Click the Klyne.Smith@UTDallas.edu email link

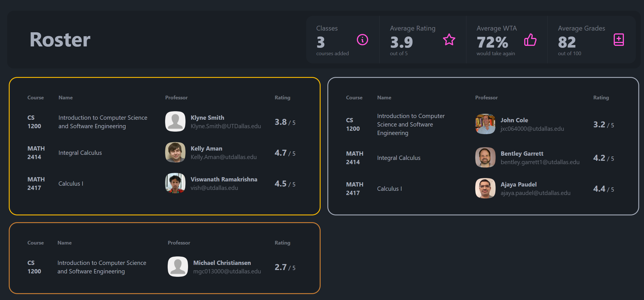[226, 126]
